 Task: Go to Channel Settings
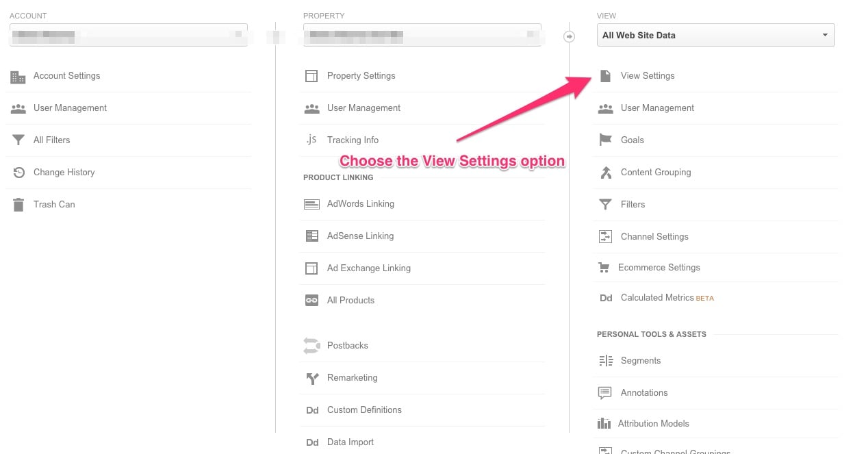point(654,236)
